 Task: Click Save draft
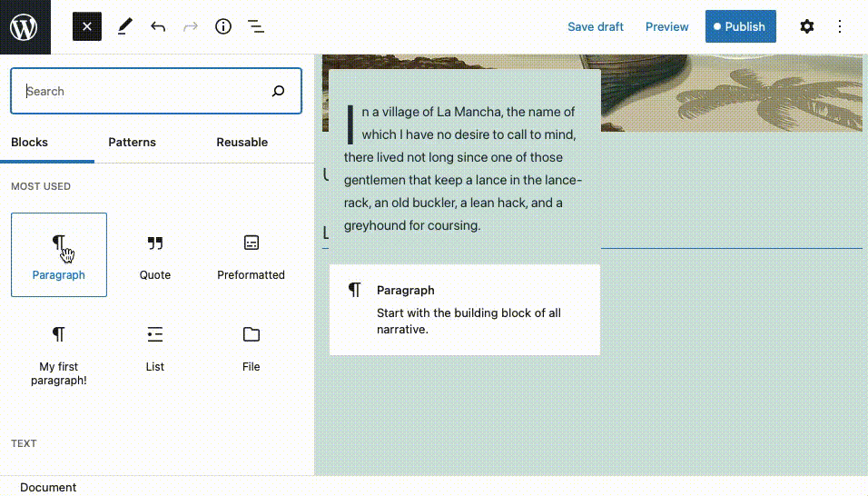pyautogui.click(x=595, y=26)
